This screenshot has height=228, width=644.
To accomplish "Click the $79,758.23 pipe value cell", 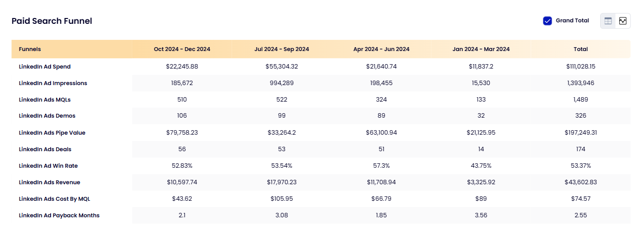I will click(182, 133).
